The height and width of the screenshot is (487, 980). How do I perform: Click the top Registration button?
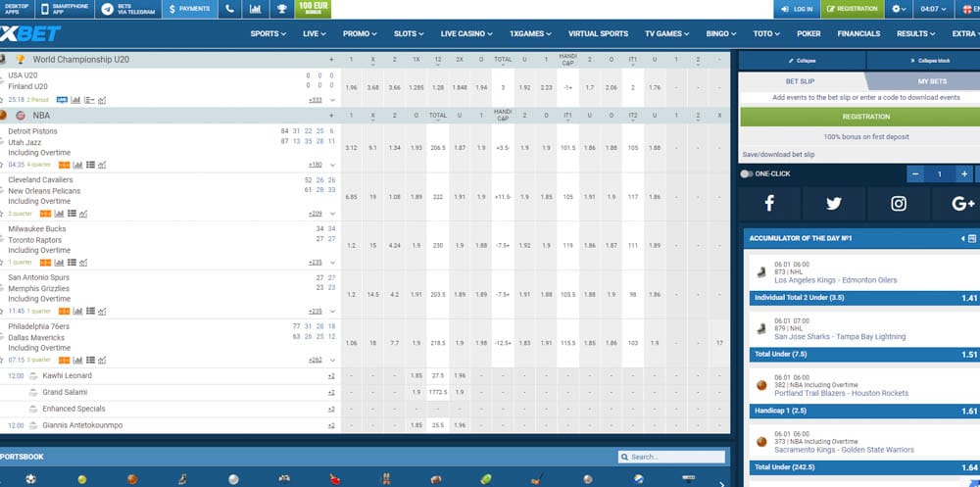tap(852, 9)
